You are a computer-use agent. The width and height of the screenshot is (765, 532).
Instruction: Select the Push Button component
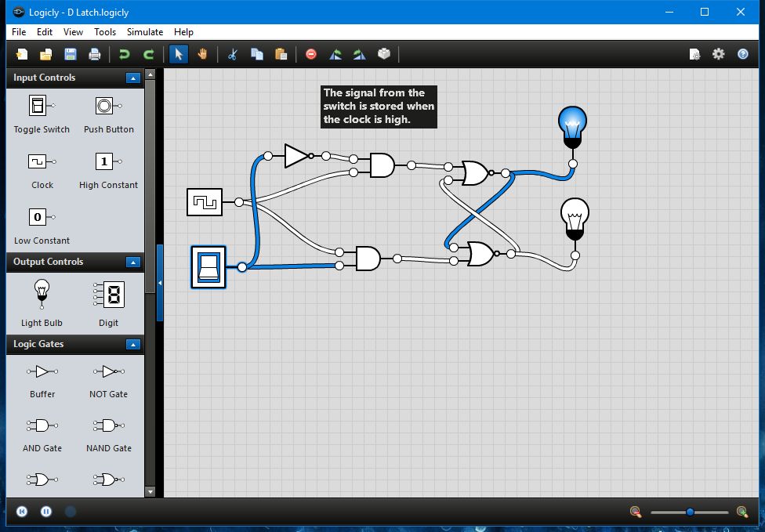click(108, 115)
